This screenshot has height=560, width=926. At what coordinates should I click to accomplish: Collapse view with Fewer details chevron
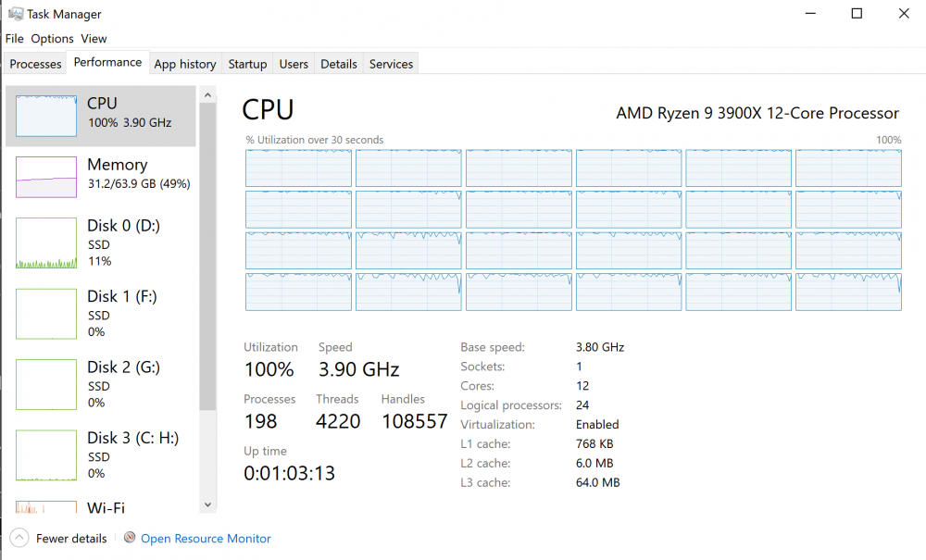click(x=19, y=538)
